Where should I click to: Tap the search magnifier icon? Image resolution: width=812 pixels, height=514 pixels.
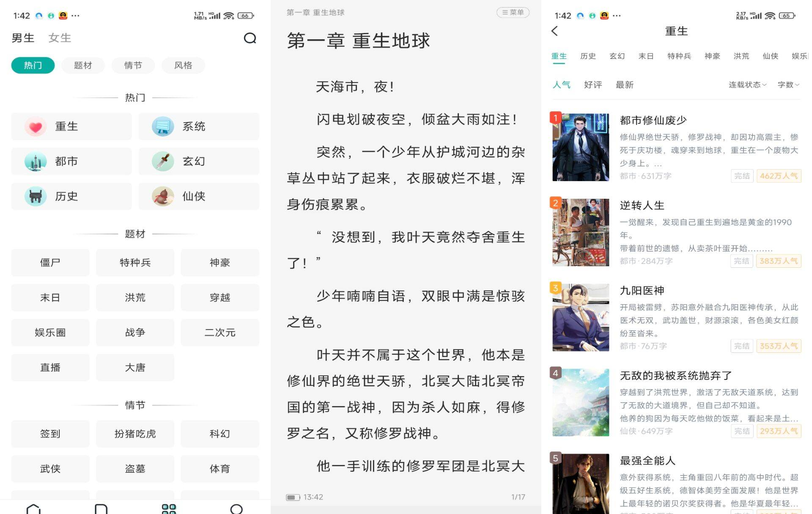pyautogui.click(x=250, y=38)
